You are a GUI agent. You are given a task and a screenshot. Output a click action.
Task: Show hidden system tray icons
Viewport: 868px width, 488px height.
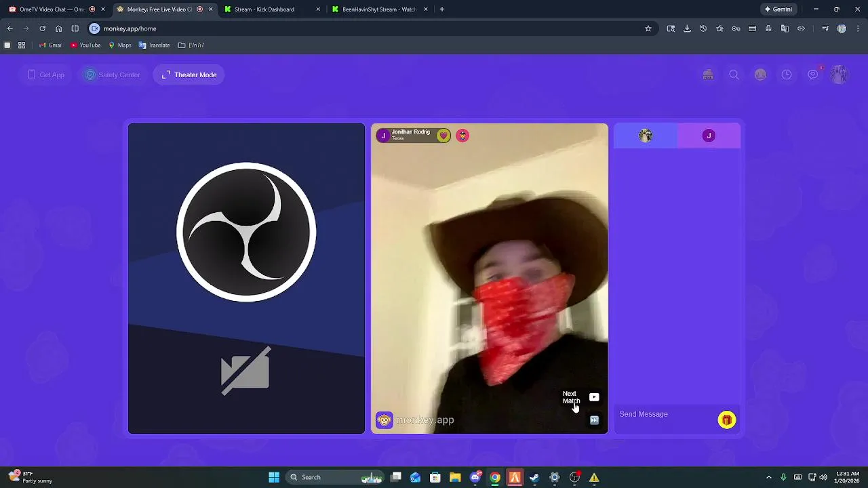pos(768,477)
